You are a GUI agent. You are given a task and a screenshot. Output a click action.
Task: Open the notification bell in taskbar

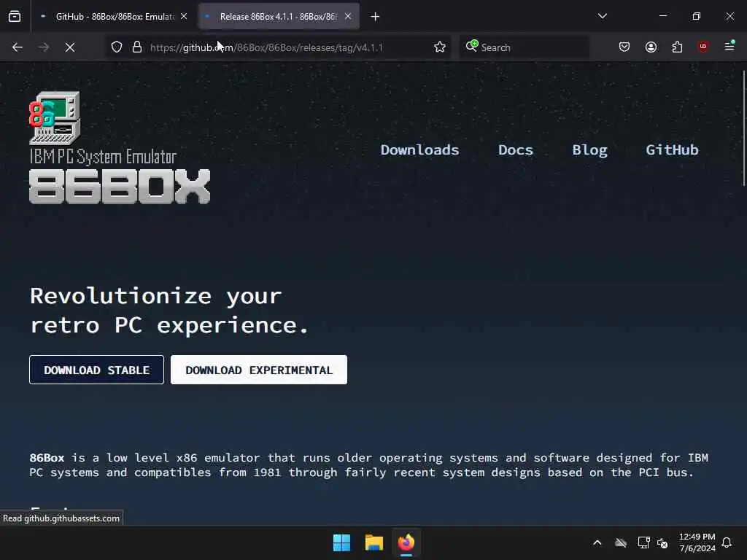(727, 542)
